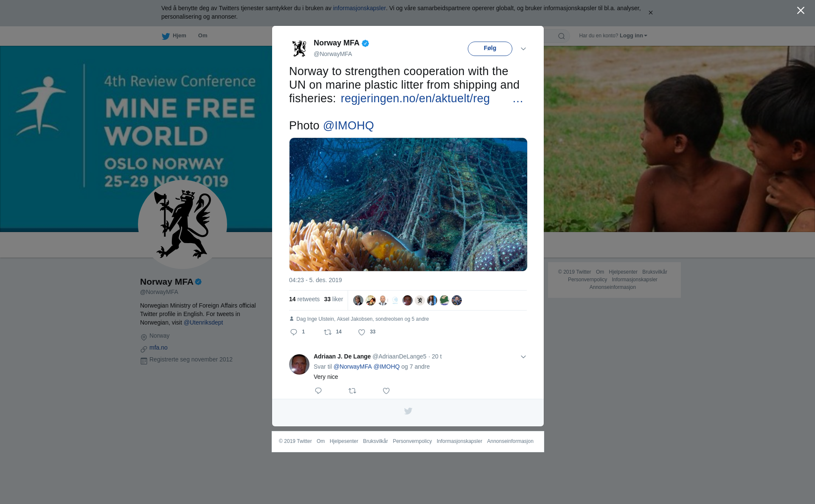815x504 pixels.
Task: Like the Norway MFA tweet with the heart icon
Action: pyautogui.click(x=362, y=332)
